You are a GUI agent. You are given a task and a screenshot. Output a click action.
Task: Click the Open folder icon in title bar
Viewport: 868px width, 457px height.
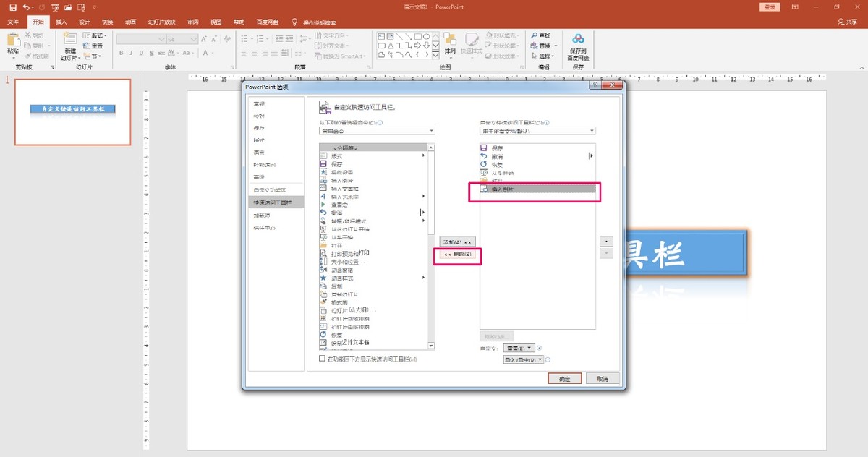coord(67,7)
